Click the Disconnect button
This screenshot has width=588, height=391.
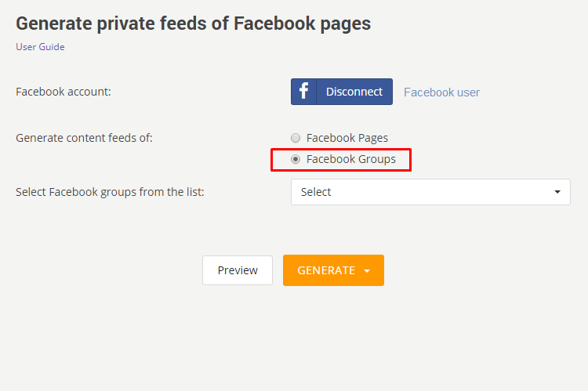[342, 92]
